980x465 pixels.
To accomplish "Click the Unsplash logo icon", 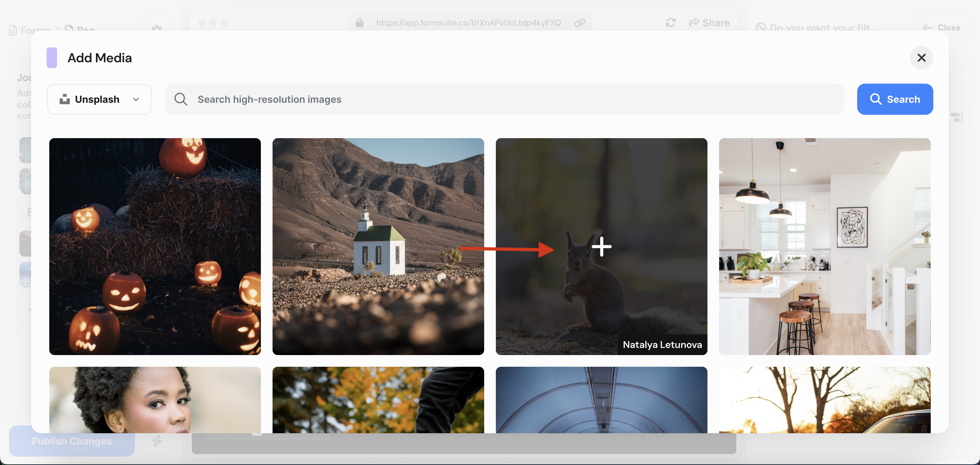I will coord(65,99).
